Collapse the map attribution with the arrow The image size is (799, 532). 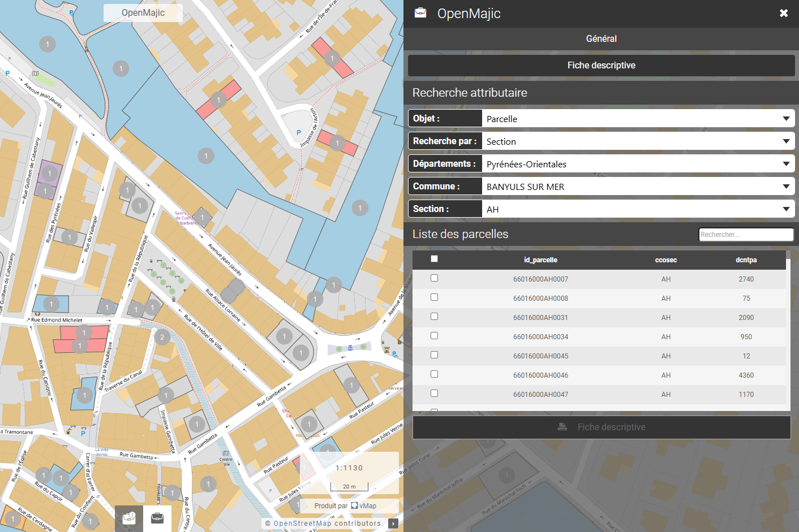pyautogui.click(x=393, y=524)
